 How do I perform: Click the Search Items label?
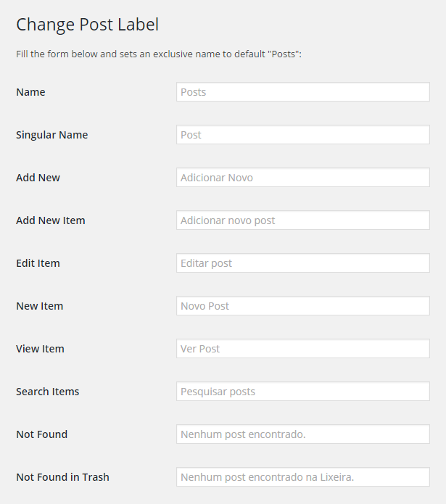48,391
